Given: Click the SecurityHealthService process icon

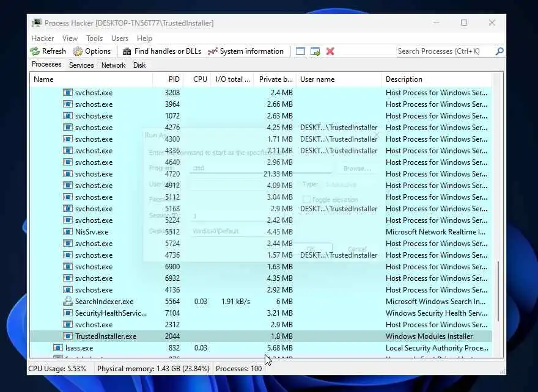Looking at the screenshot, I should 68,313.
